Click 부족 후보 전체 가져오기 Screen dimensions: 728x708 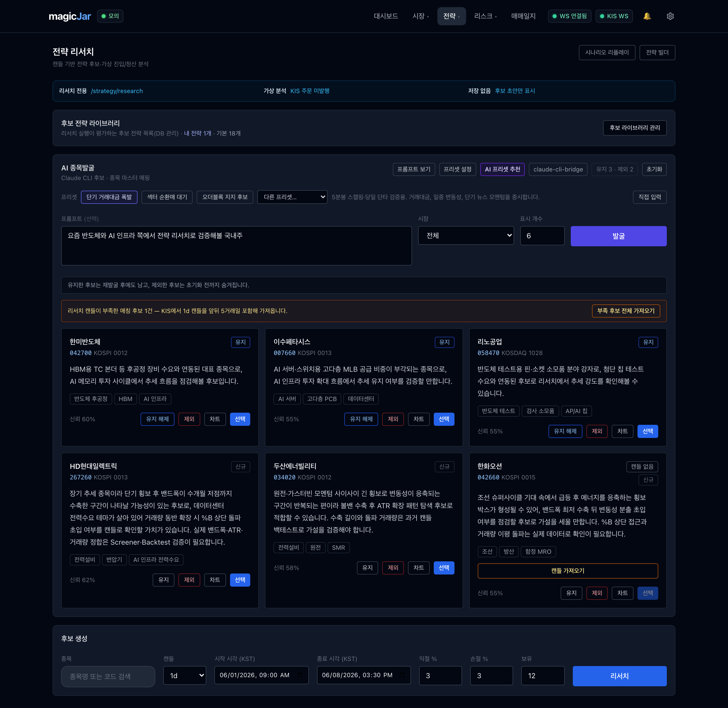click(626, 311)
